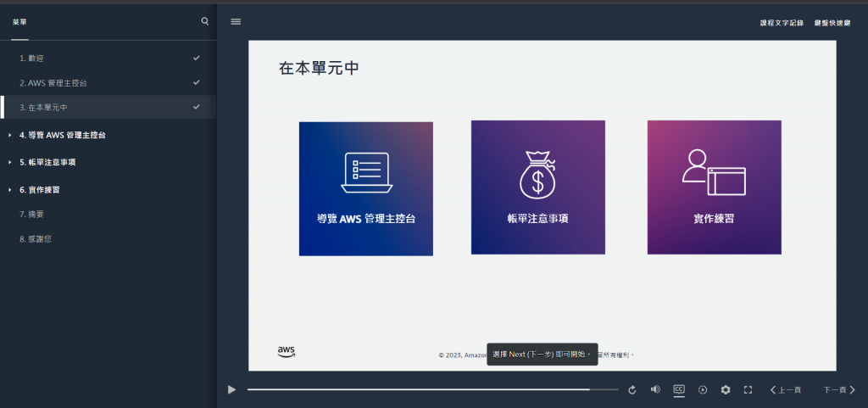The width and height of the screenshot is (868, 408).
Task: Seek on the playback progress bar
Action: pyautogui.click(x=433, y=389)
